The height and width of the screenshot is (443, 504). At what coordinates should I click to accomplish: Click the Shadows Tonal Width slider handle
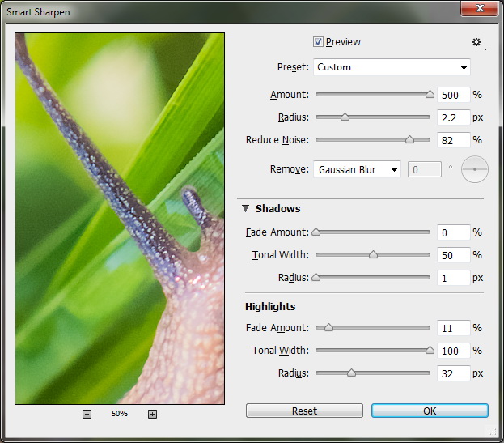click(x=373, y=255)
